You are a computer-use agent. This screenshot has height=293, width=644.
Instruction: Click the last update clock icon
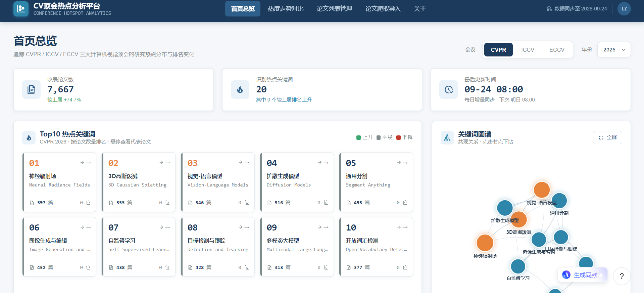click(449, 89)
